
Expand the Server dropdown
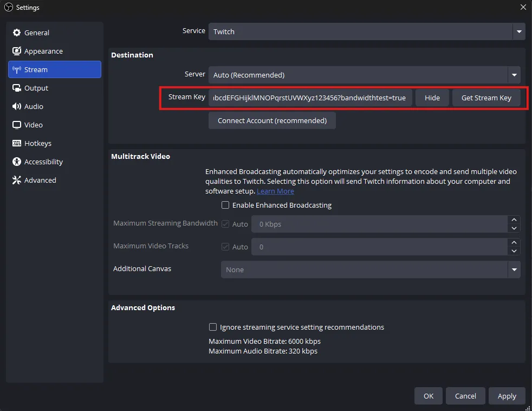point(364,75)
